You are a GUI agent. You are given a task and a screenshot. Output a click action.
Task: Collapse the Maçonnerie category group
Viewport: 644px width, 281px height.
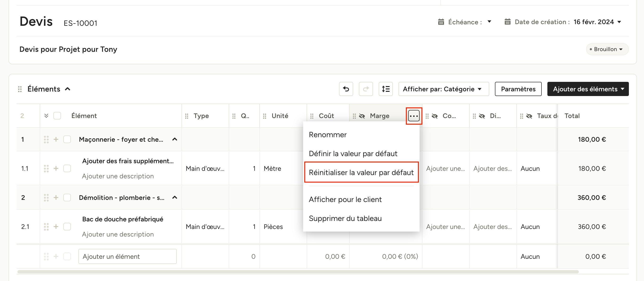175,139
